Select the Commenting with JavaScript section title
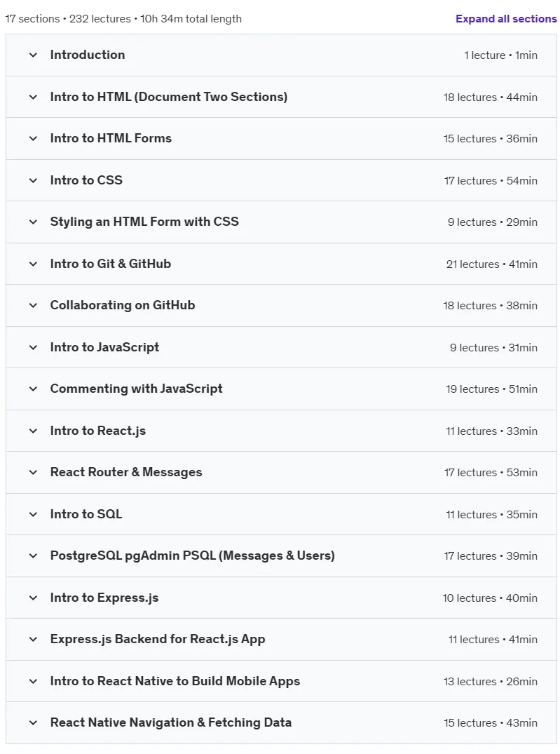 136,389
